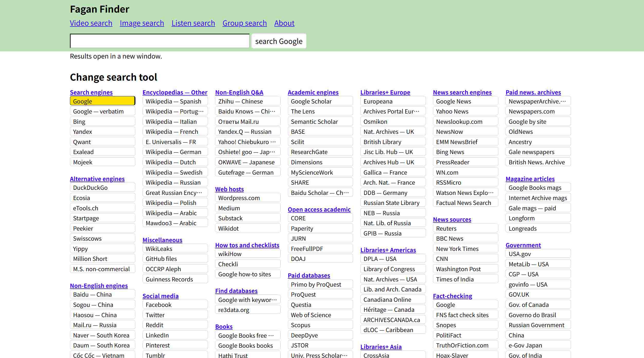This screenshot has width=644, height=358.
Task: Click the Libraries+ Europe heading link
Action: click(x=385, y=92)
